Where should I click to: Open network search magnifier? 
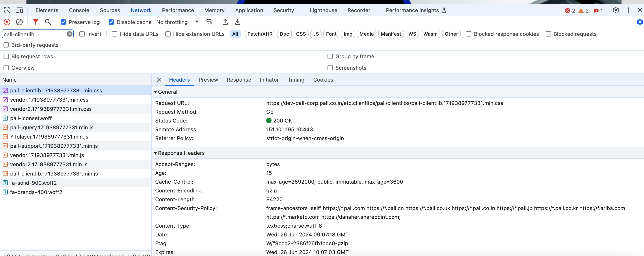[48, 22]
